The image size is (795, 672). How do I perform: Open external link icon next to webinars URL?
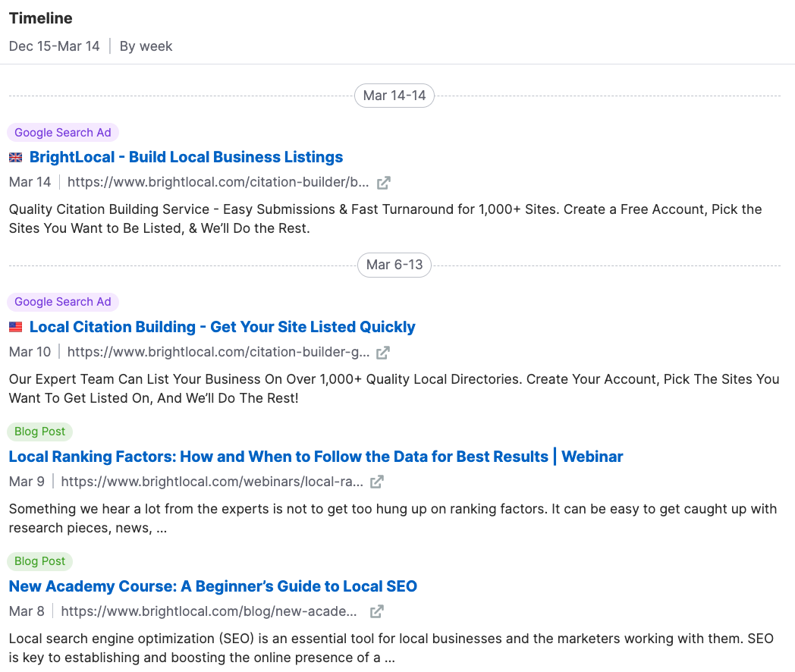(377, 482)
